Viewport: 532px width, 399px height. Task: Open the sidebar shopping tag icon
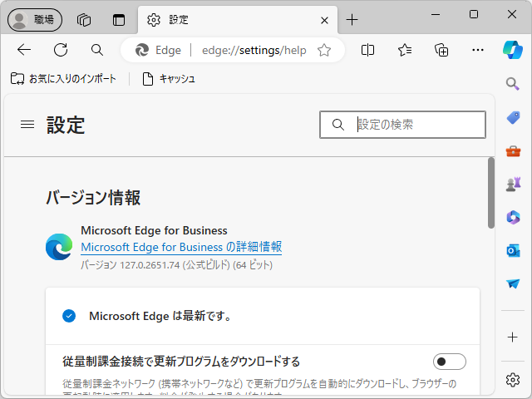point(513,117)
